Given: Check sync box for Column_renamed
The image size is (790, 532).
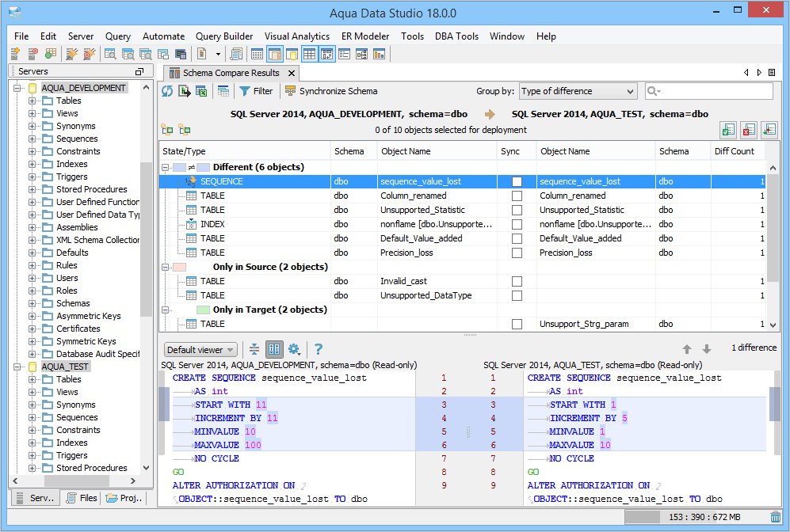Looking at the screenshot, I should pos(517,196).
